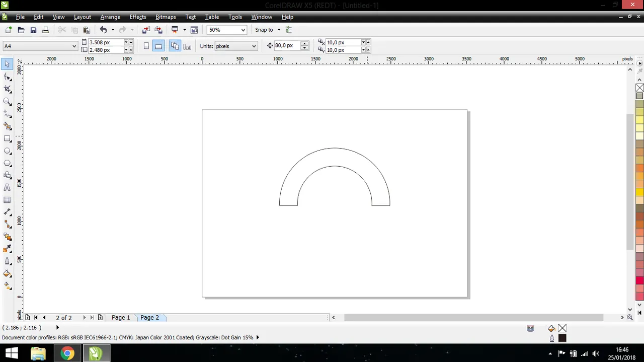
Task: Open the Bitmaps menu
Action: [x=166, y=17]
